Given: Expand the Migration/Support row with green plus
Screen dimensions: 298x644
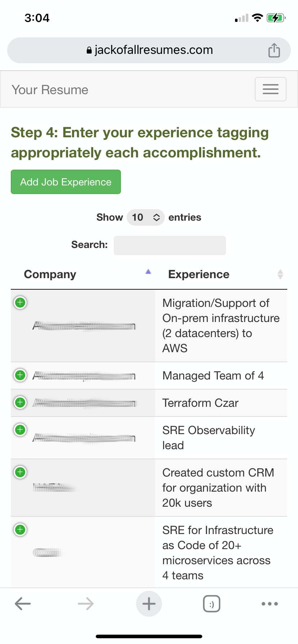Looking at the screenshot, I should pos(20,303).
